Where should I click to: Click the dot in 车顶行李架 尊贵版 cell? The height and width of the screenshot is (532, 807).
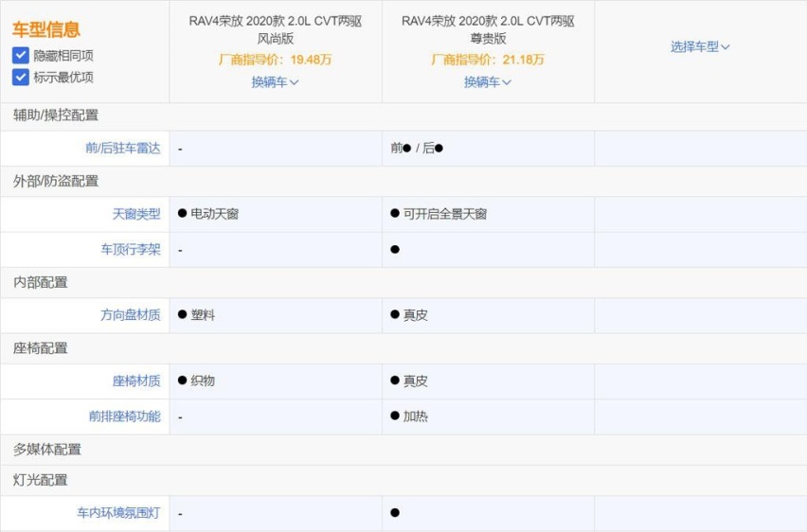click(x=395, y=250)
